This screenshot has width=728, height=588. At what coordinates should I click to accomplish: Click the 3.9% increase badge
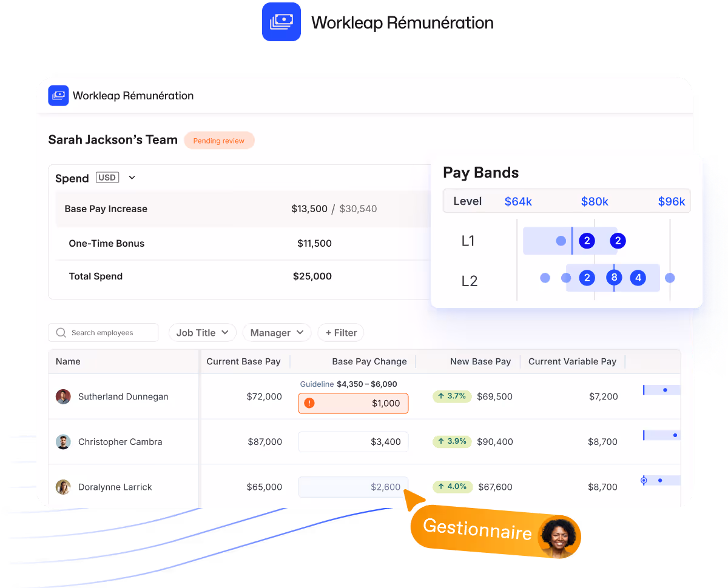[x=451, y=441]
